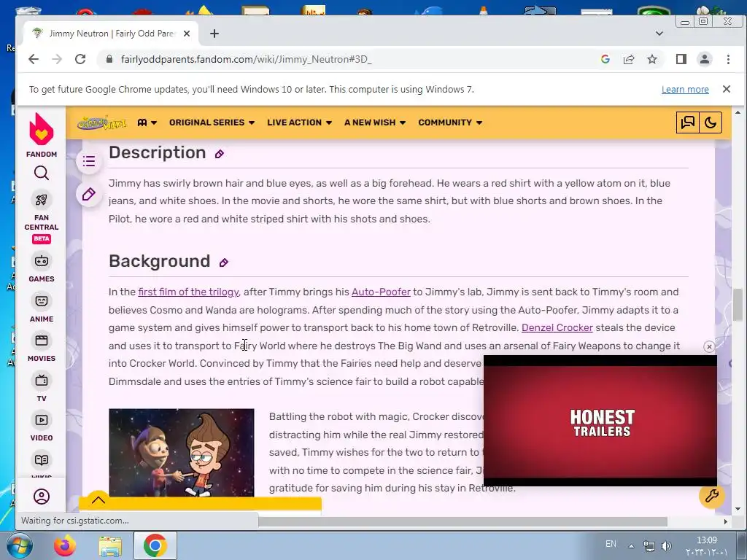Open Windows Explorer from taskbar
Viewport: 747px width, 560px height.
point(110,545)
